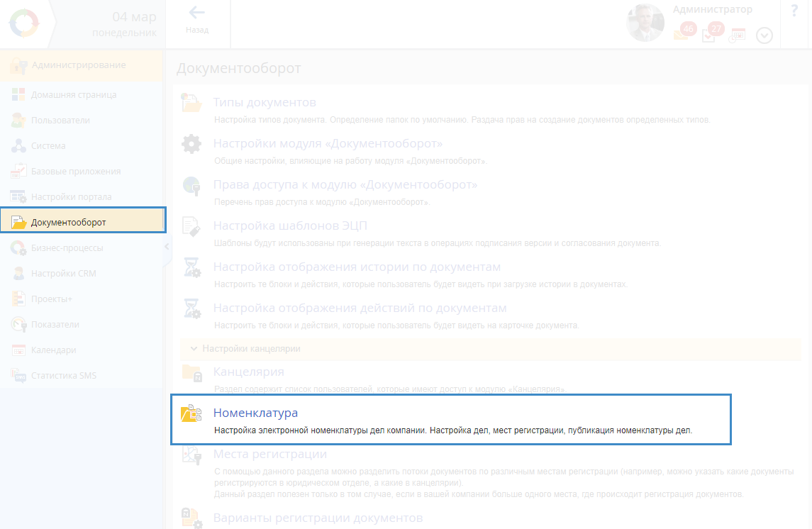Collapse the left sidebar with arrow handle

(167, 247)
